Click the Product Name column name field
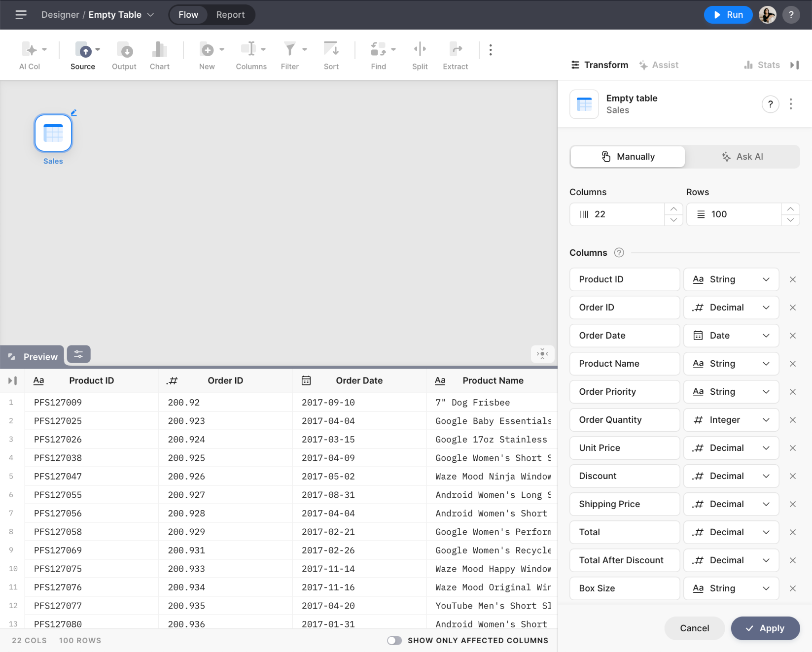 click(624, 364)
